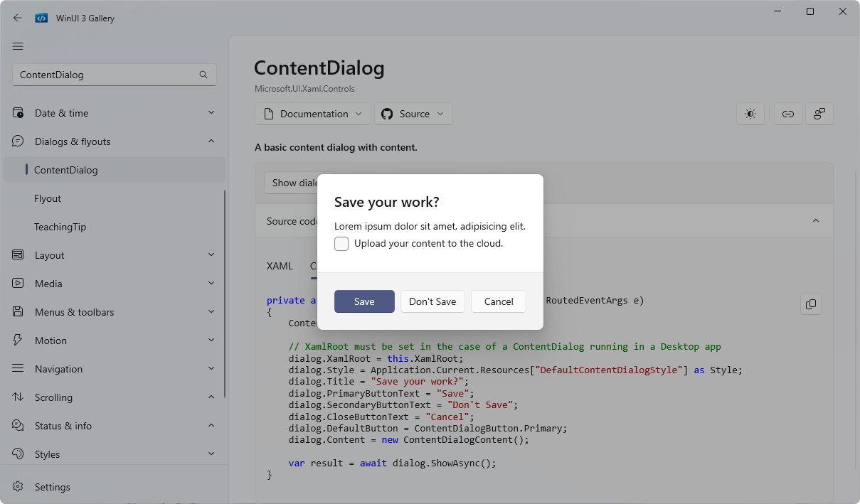Viewport: 860px width, 504px height.
Task: Collapse the Dialogs & flyouts sidebar group
Action: click(x=211, y=141)
